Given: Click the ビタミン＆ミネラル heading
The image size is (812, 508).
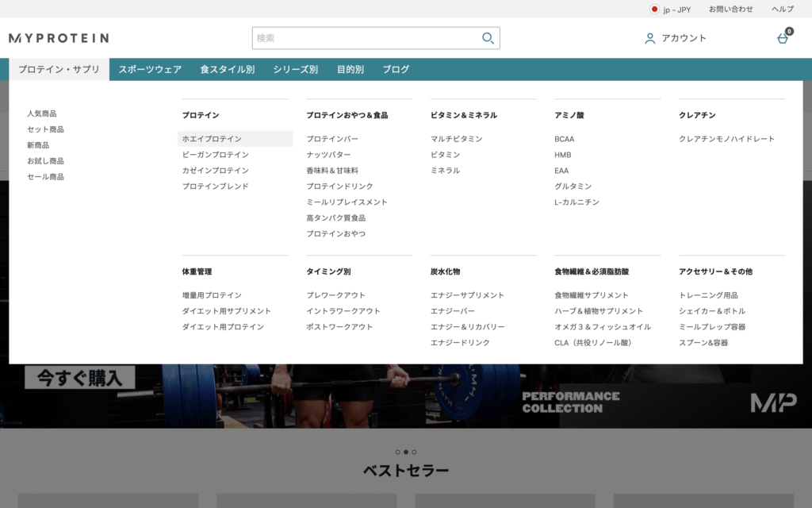Looking at the screenshot, I should [463, 115].
